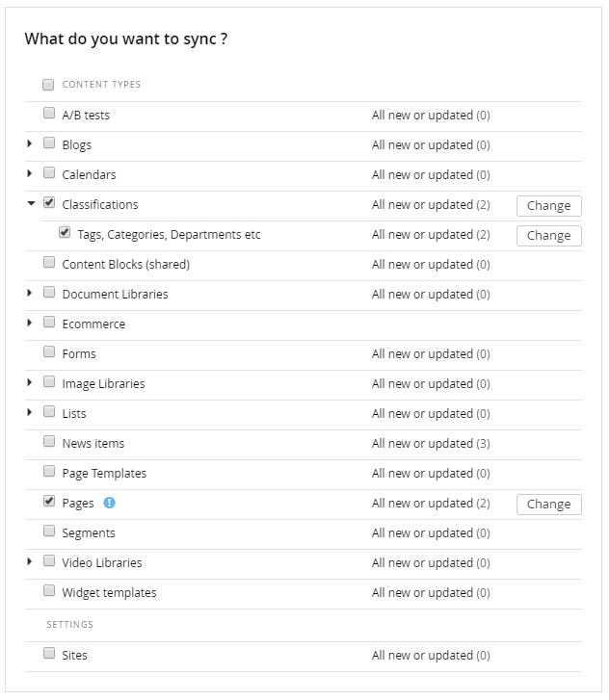
Task: Uncheck Tags, Categories, Departments etc
Action: pyautogui.click(x=65, y=233)
